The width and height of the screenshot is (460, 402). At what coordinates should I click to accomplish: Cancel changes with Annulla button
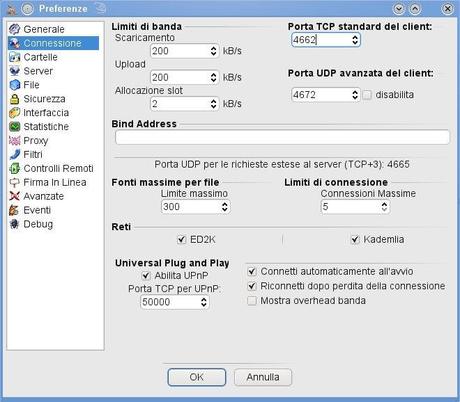coord(263,377)
